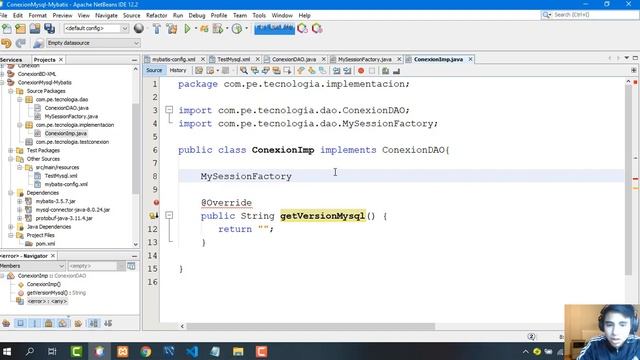The height and width of the screenshot is (360, 640).
Task: Collapse the com.pe.tecnologia.dao package
Action: click(20, 100)
